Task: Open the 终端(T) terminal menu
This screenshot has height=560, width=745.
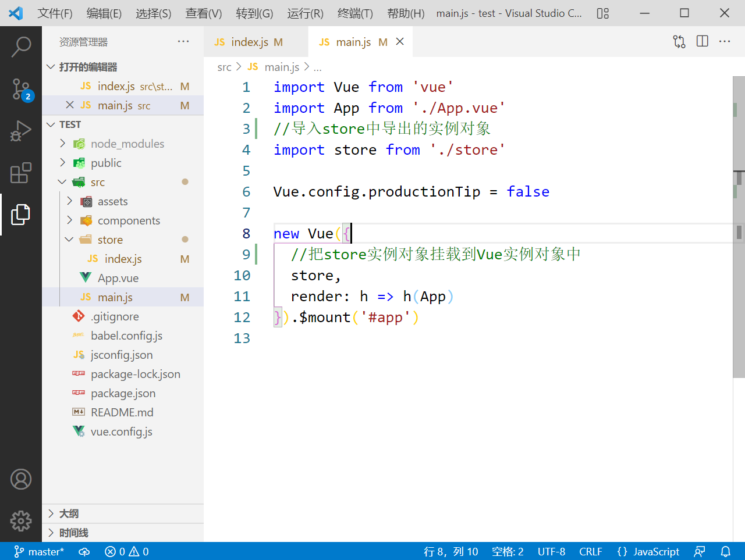Action: [355, 13]
